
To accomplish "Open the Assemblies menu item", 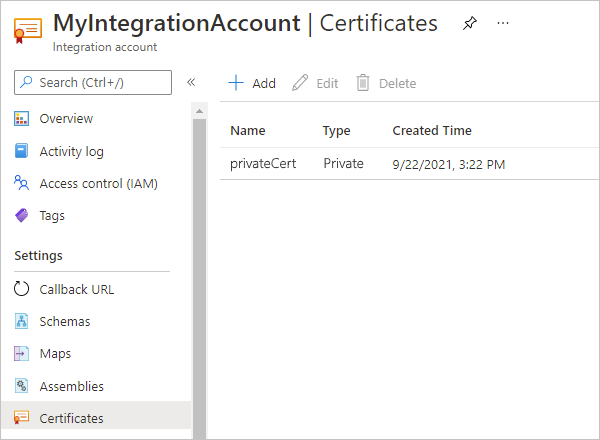I will point(71,386).
